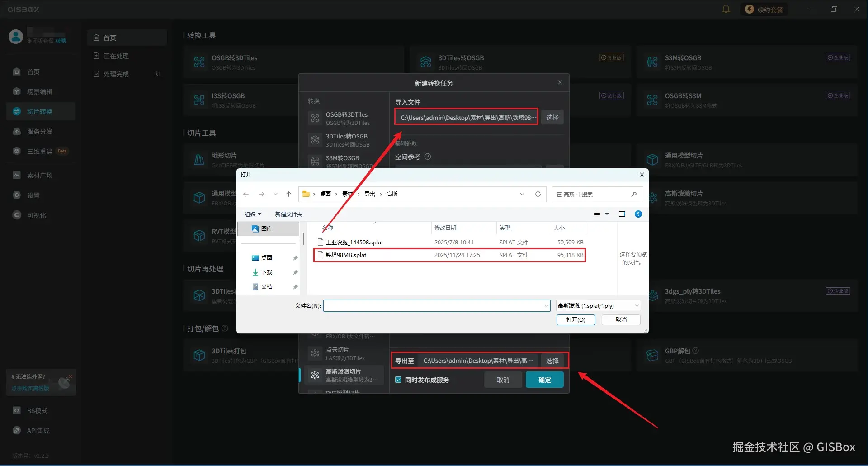This screenshot has width=868, height=466.
Task: Open the notification bell icon
Action: point(726,9)
